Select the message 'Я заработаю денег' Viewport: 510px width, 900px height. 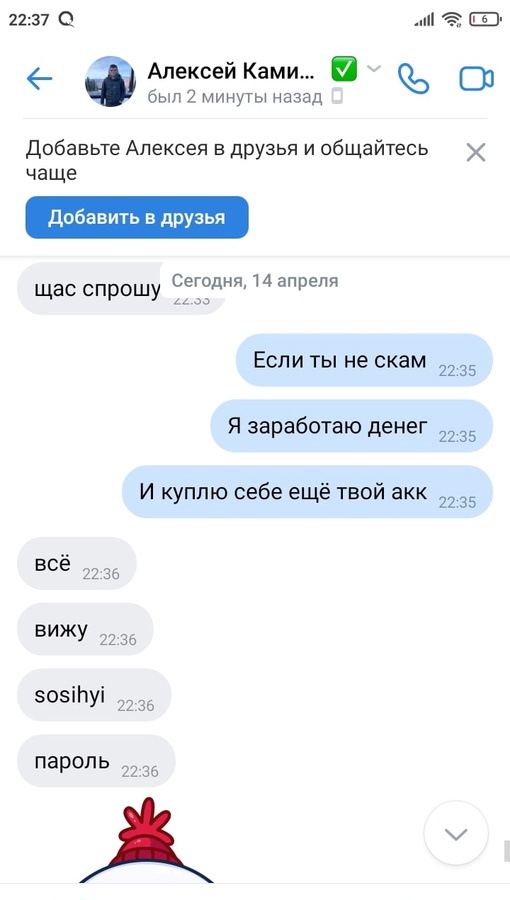point(352,426)
